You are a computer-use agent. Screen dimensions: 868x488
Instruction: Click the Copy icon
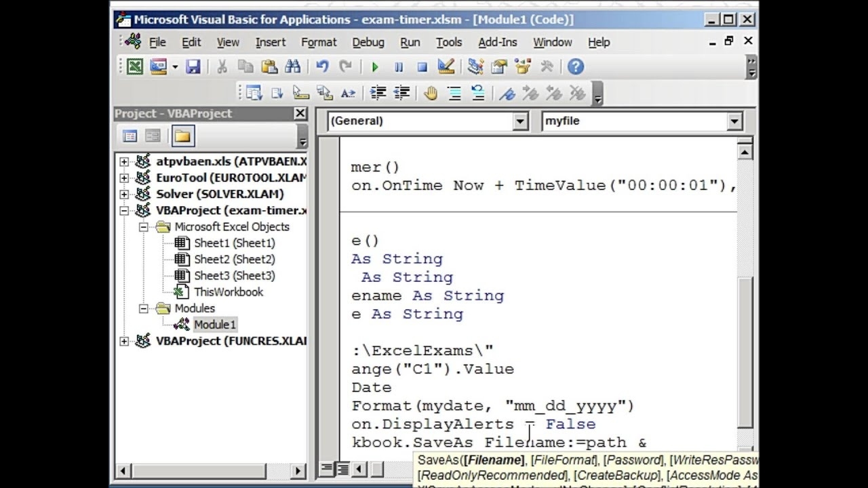(x=245, y=66)
